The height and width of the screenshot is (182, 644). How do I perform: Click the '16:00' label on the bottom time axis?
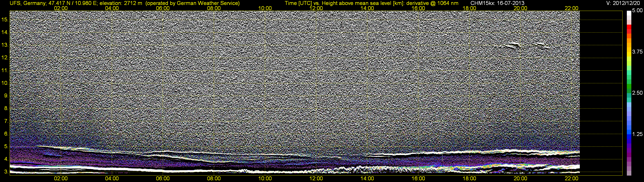(418, 179)
